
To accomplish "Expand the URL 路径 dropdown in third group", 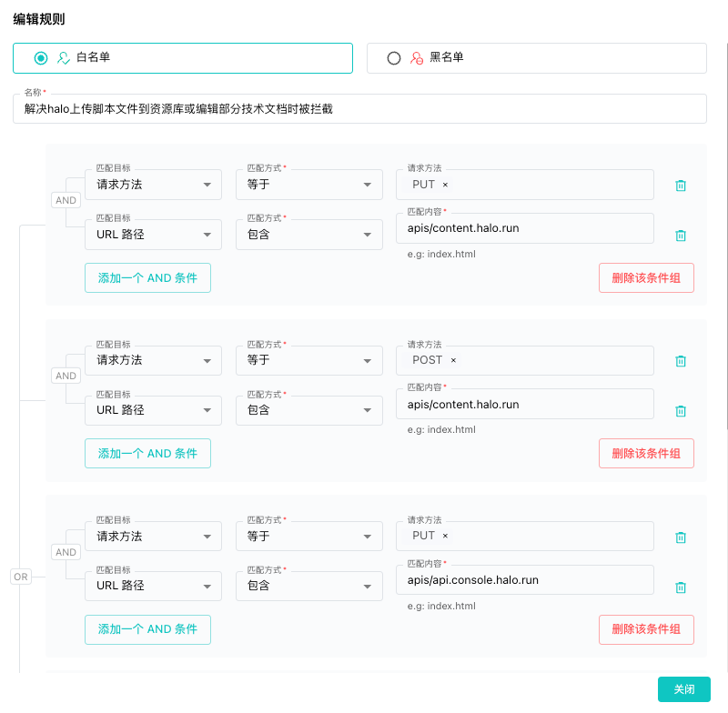I will click(153, 586).
